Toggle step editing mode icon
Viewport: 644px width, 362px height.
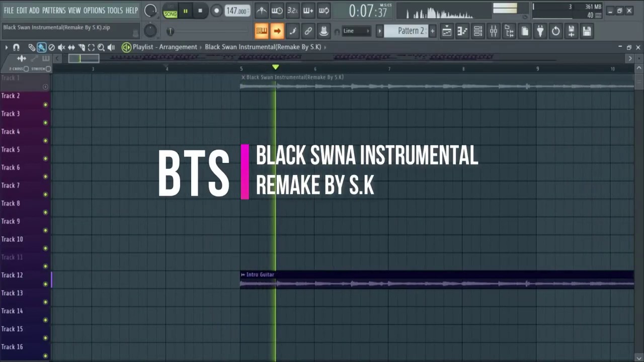click(292, 31)
